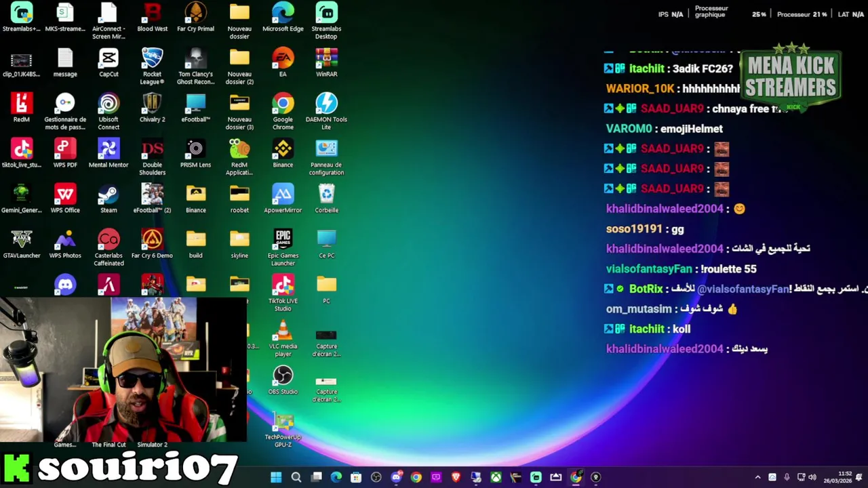
Task: Open Streamlabs Desktop shortcut icon
Action: pos(326,21)
